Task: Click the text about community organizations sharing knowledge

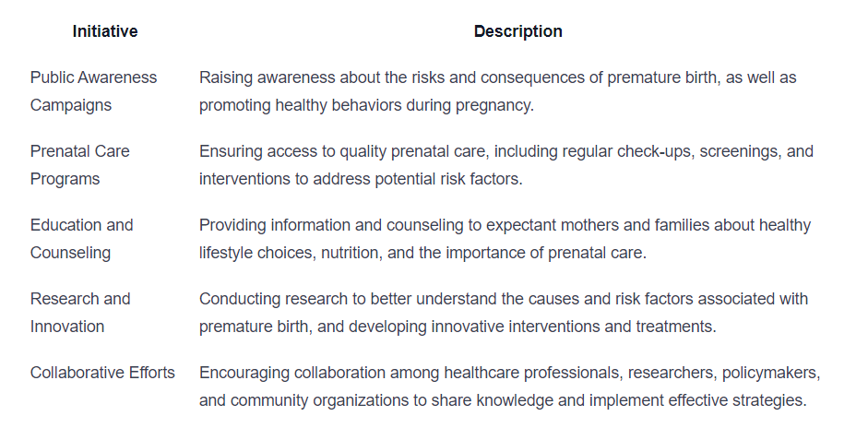Action: (x=503, y=400)
